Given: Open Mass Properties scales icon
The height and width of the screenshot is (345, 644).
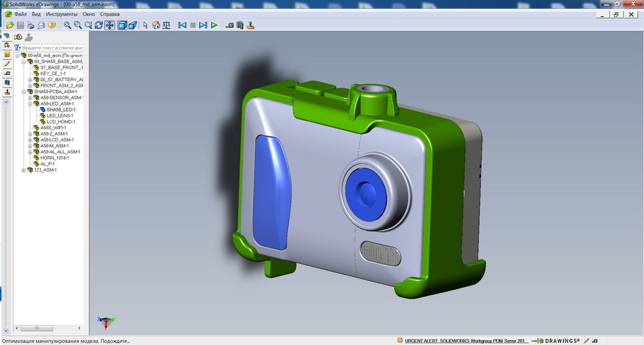Looking at the screenshot, I should pyautogui.click(x=166, y=26).
